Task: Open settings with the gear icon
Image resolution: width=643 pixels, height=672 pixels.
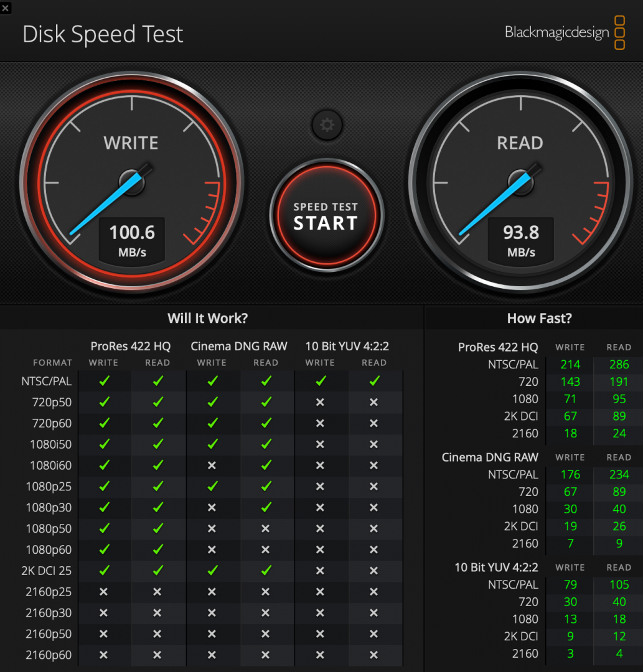Action: (x=327, y=125)
